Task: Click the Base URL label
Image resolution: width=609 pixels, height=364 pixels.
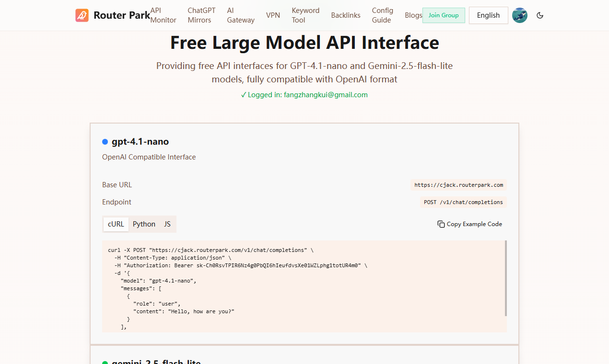Action: click(x=117, y=185)
